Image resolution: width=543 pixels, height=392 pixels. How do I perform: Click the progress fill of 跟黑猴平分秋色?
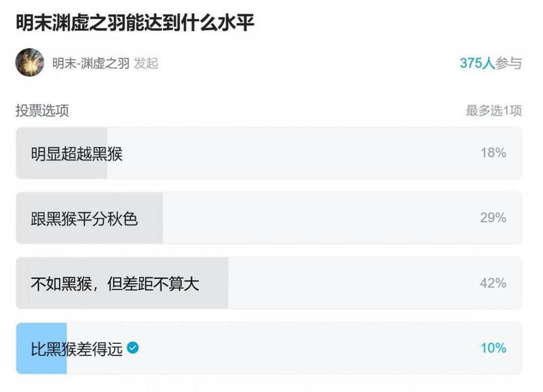tap(88, 217)
